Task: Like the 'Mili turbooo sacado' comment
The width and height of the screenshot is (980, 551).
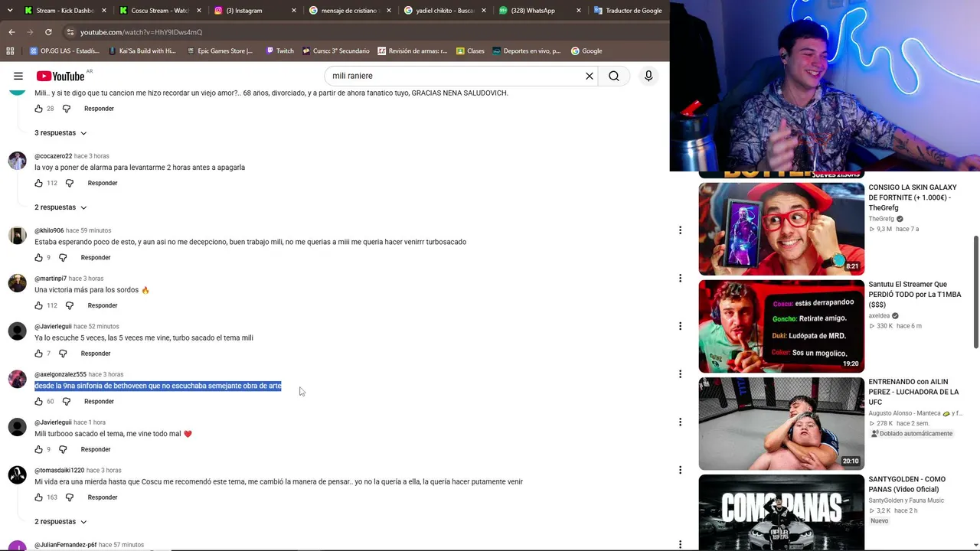Action: click(x=39, y=449)
